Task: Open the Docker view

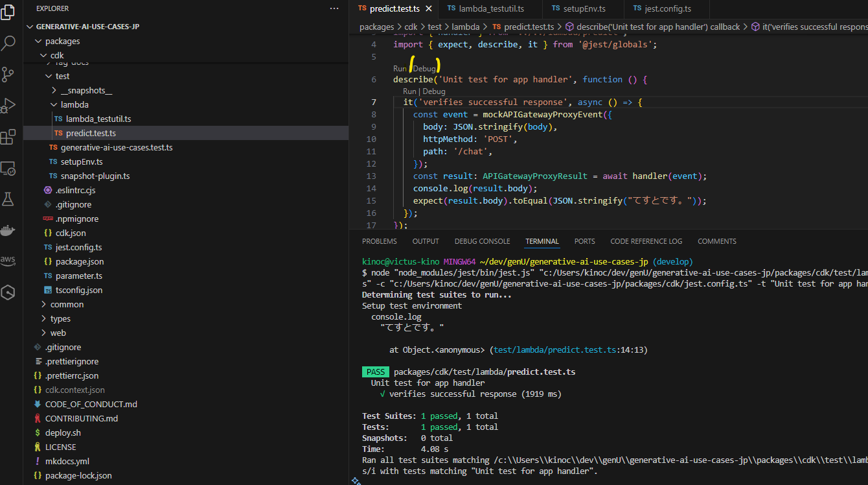Action: click(x=8, y=230)
